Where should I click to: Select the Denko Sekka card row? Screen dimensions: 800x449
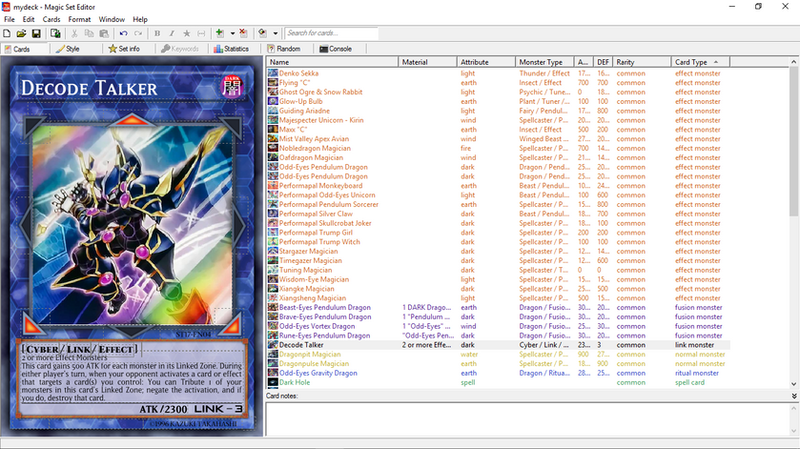(498, 73)
